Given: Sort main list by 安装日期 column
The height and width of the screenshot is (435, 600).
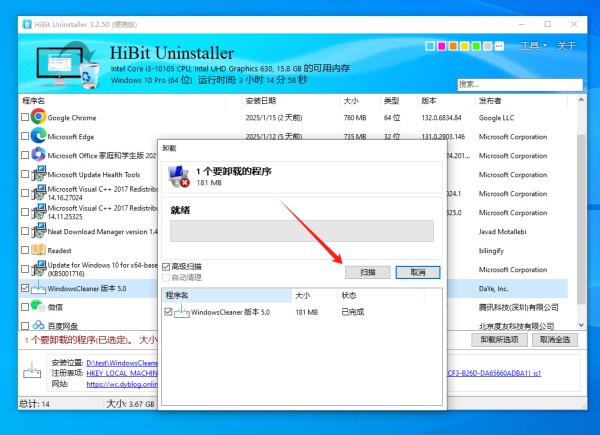Looking at the screenshot, I should pyautogui.click(x=291, y=101).
